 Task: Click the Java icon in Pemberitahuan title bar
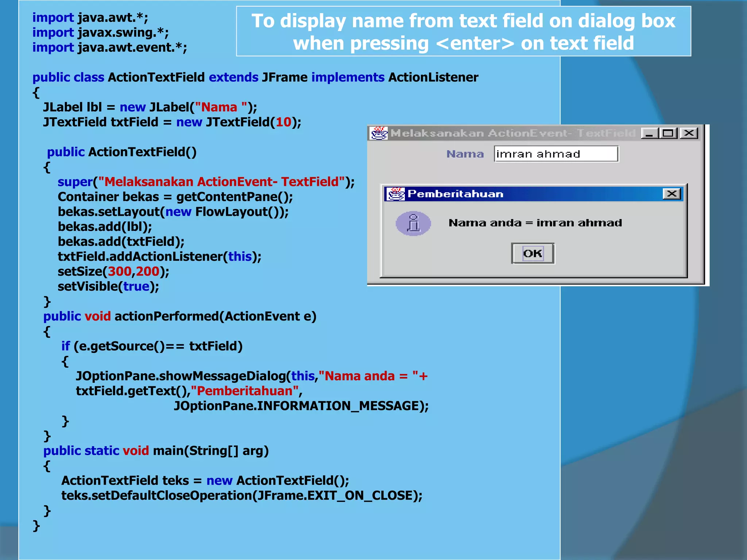pyautogui.click(x=396, y=194)
